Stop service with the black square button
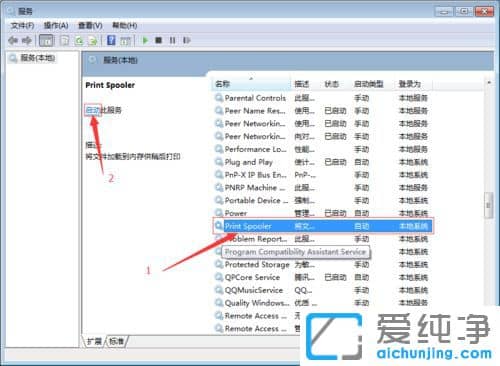The height and width of the screenshot is (366, 500). coord(159,41)
